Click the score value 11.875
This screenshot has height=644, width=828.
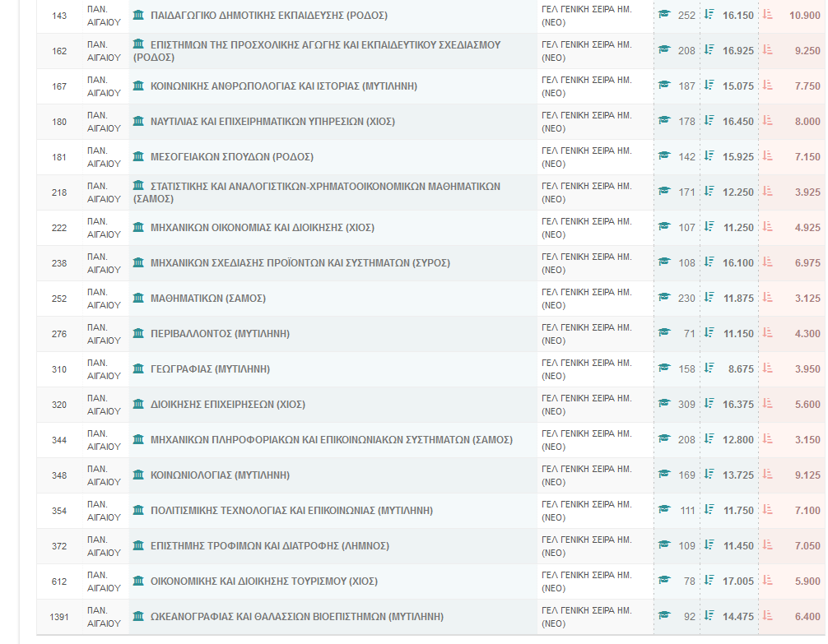pyautogui.click(x=739, y=299)
